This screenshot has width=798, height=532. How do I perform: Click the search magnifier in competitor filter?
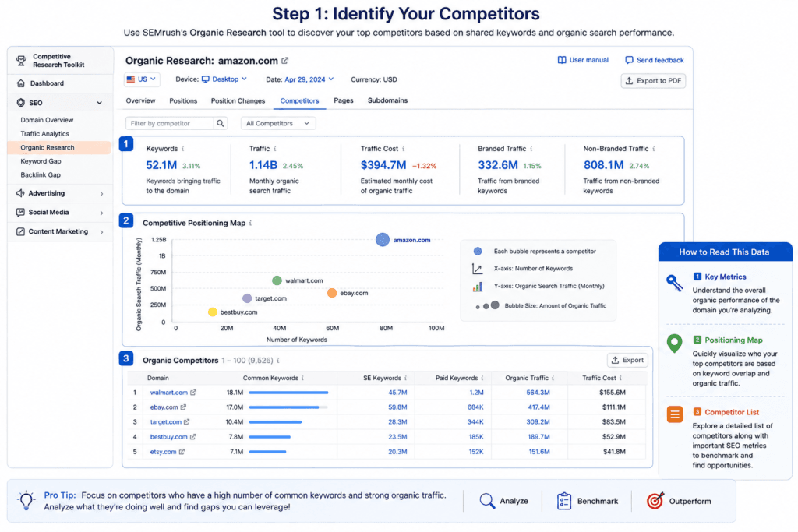[221, 123]
